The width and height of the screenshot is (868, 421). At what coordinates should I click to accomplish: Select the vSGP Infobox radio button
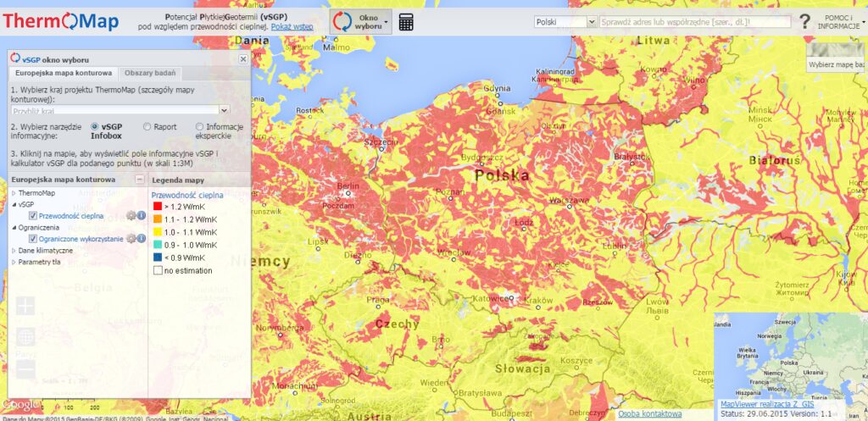coord(94,127)
